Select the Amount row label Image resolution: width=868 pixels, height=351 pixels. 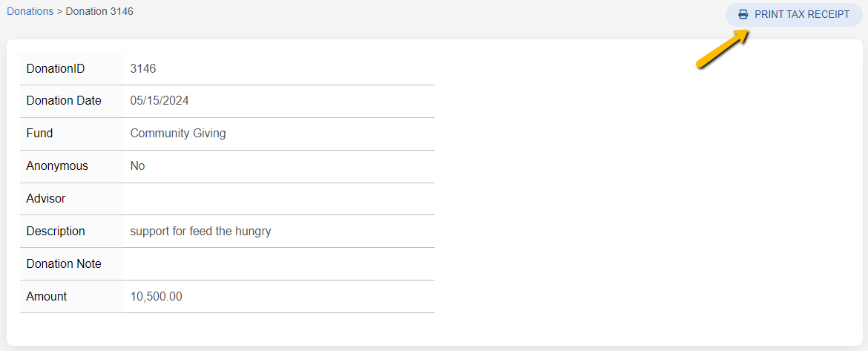pos(47,297)
